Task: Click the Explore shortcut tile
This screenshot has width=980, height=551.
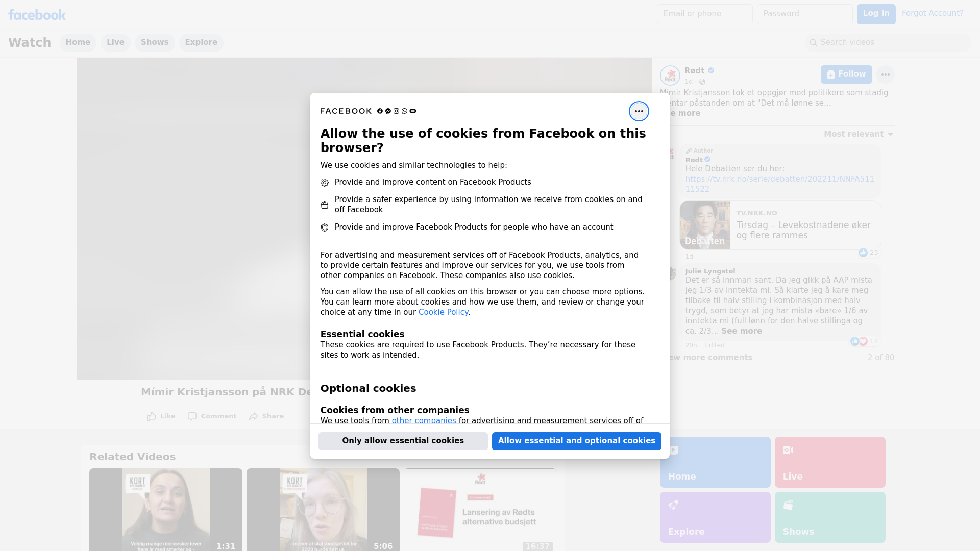Action: [715, 517]
